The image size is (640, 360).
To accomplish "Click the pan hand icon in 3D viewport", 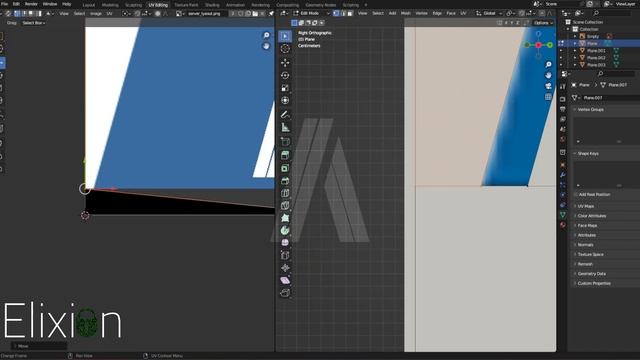I will [549, 75].
